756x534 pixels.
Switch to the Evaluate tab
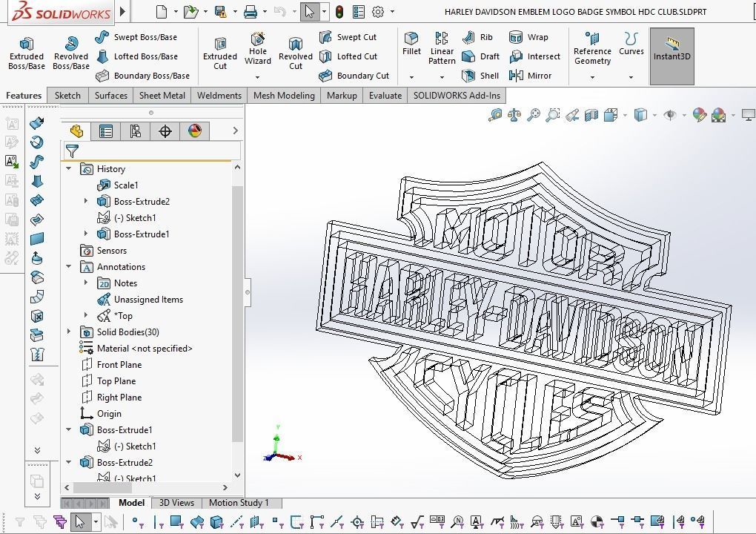click(385, 96)
